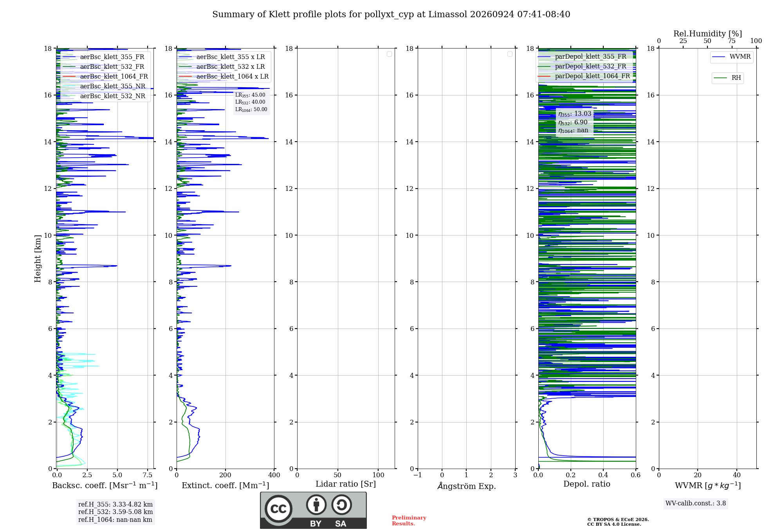Select legend entry parDepol_klett_532_FR
The image size is (783, 532).
[x=582, y=66]
